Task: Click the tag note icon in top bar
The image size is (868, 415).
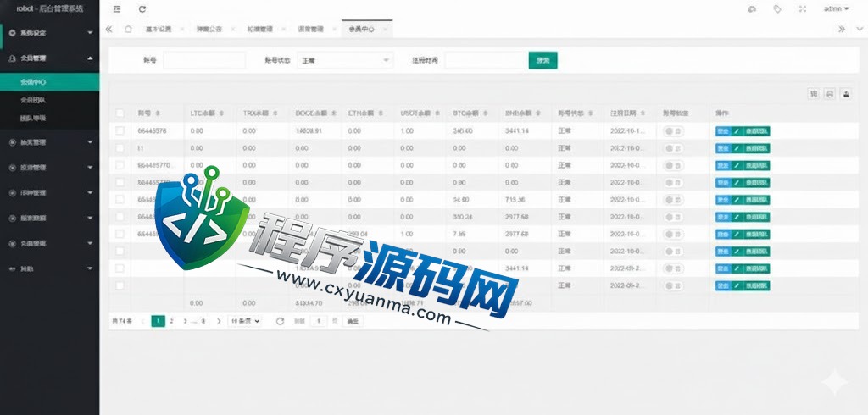Action: point(777,8)
